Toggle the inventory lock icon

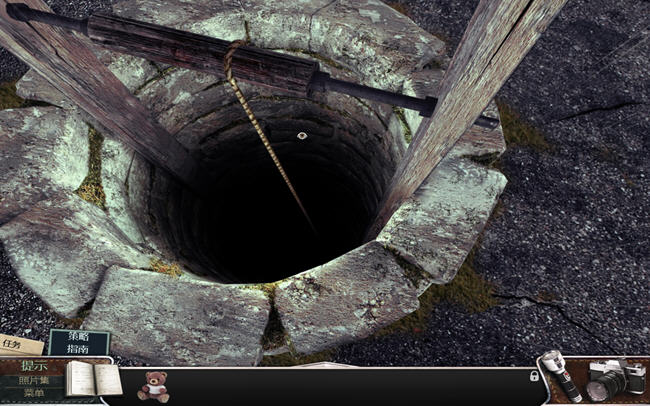(x=534, y=376)
